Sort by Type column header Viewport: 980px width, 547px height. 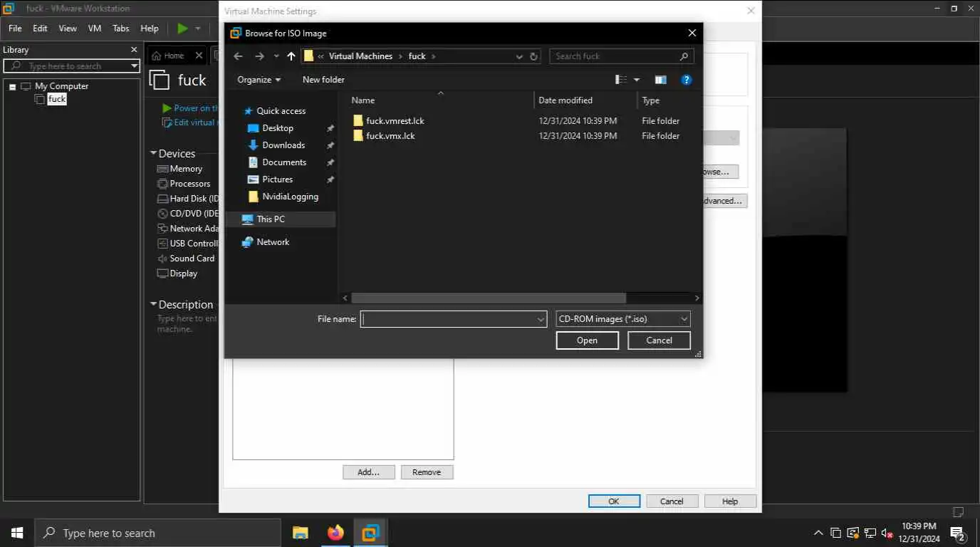(651, 100)
